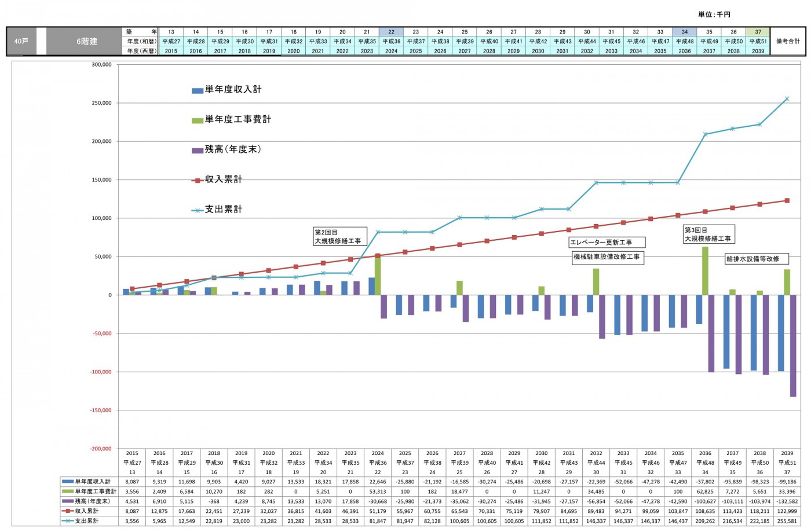Click the 第2回目 大規模修繕工事 callout box
The width and height of the screenshot is (811, 532).
pos(339,236)
